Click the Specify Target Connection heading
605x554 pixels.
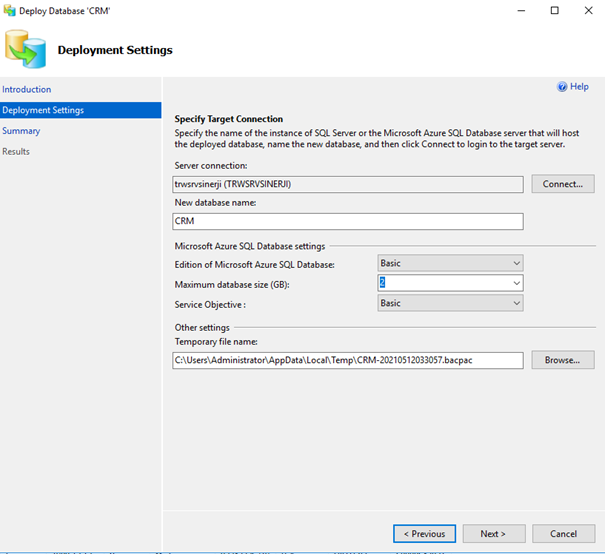tap(228, 119)
